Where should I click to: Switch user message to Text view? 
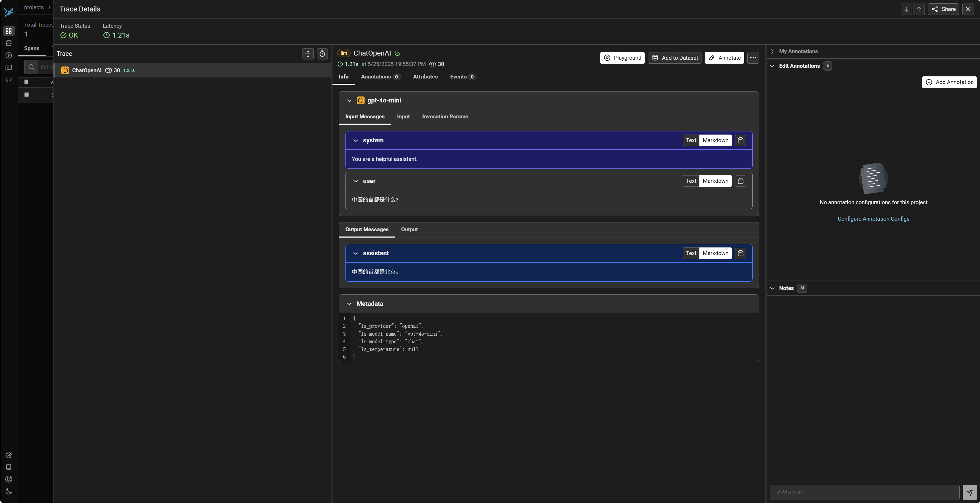[691, 181]
